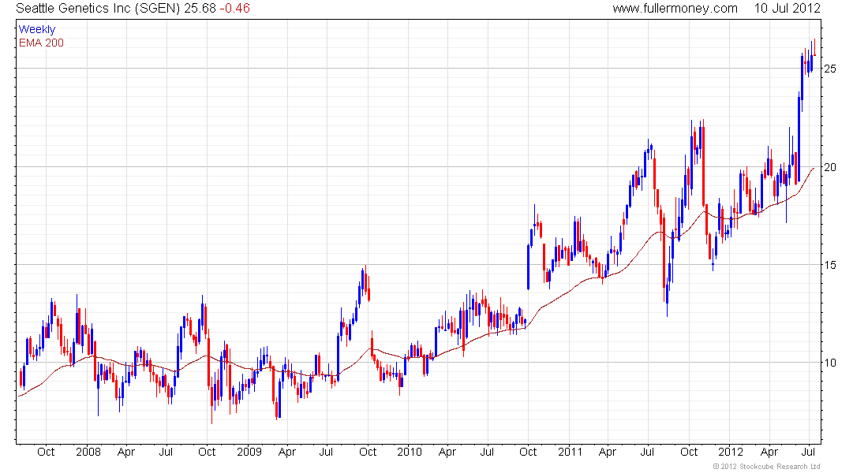Click the 2011 year axis label

pyautogui.click(x=571, y=452)
